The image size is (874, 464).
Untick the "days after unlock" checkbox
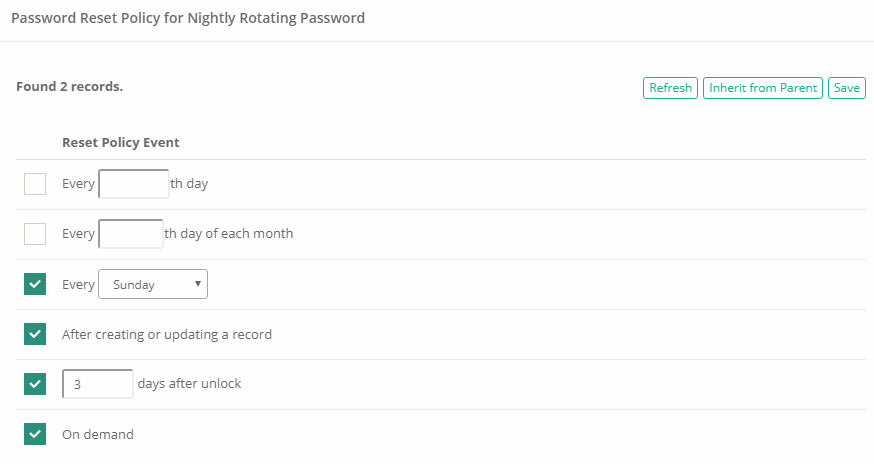[35, 384]
